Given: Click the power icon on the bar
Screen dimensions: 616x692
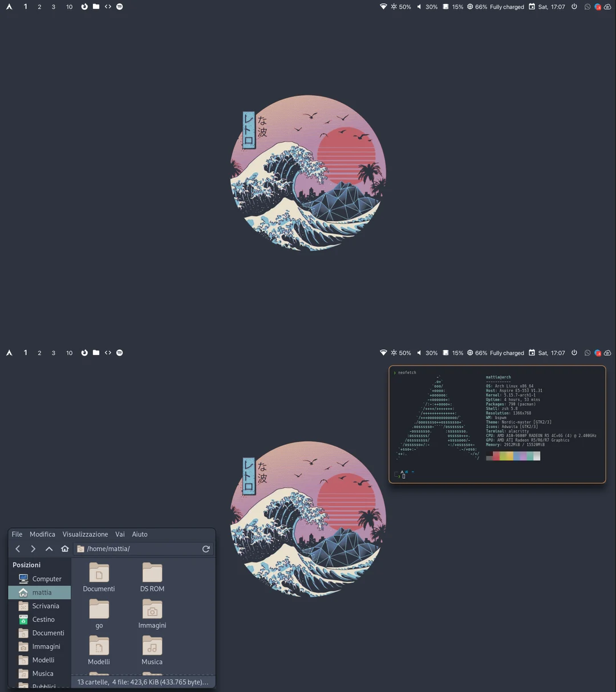Looking at the screenshot, I should (x=574, y=6).
